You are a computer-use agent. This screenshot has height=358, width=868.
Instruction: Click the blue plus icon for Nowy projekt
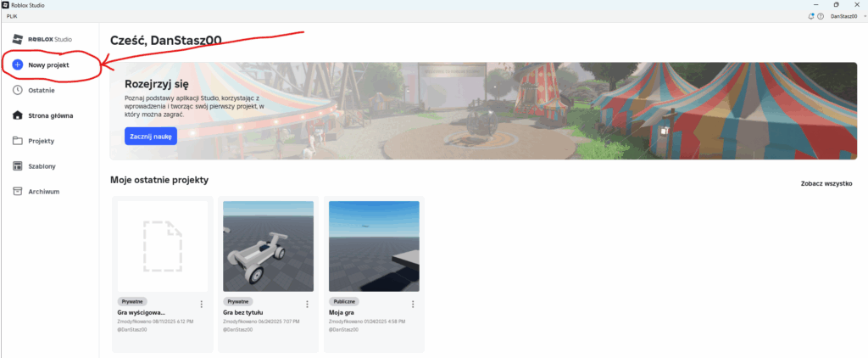pos(18,64)
